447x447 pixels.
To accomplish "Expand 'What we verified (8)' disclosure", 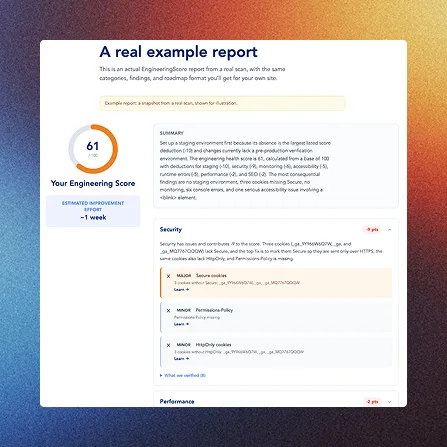I will (x=183, y=375).
